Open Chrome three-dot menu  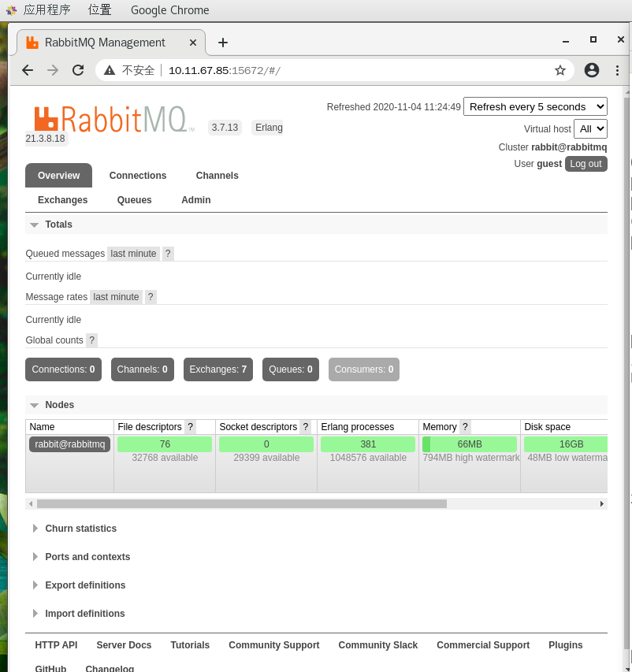pos(618,70)
